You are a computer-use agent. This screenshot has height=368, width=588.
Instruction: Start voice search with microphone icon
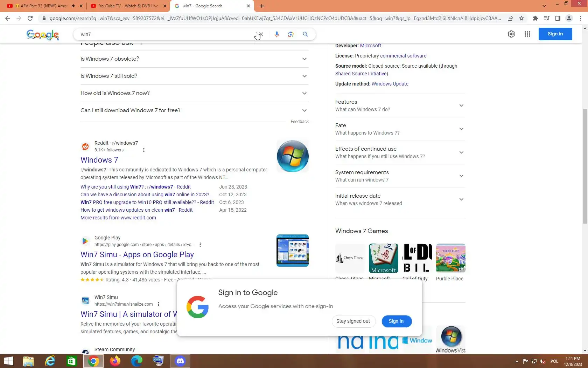(x=277, y=34)
